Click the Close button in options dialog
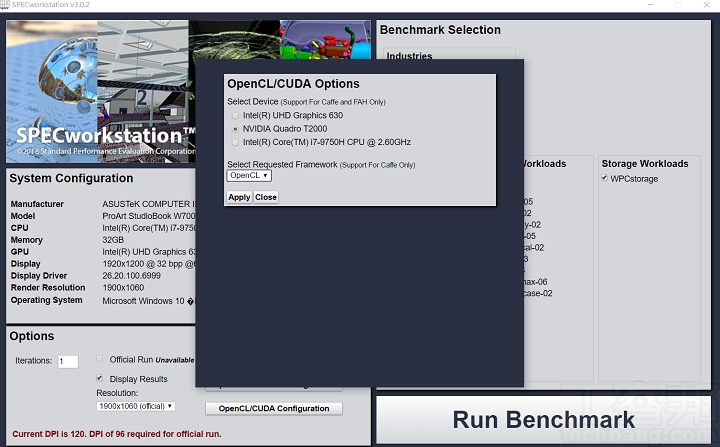Screen dimensions: 720x447 point(266,197)
